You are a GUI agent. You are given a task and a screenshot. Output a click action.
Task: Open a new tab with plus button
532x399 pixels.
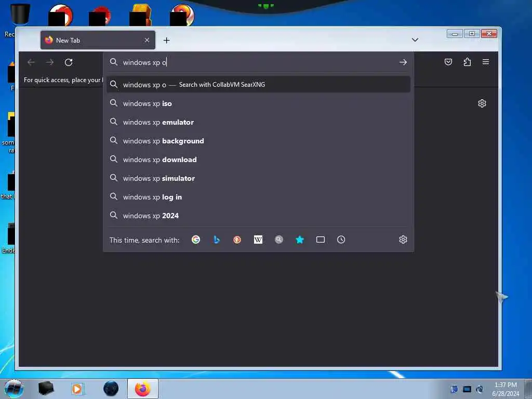tap(166, 41)
